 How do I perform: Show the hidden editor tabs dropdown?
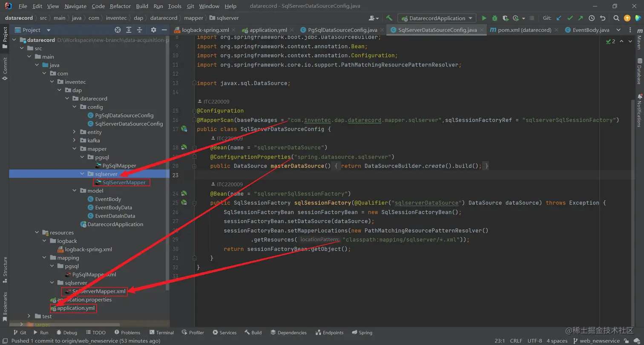[619, 30]
